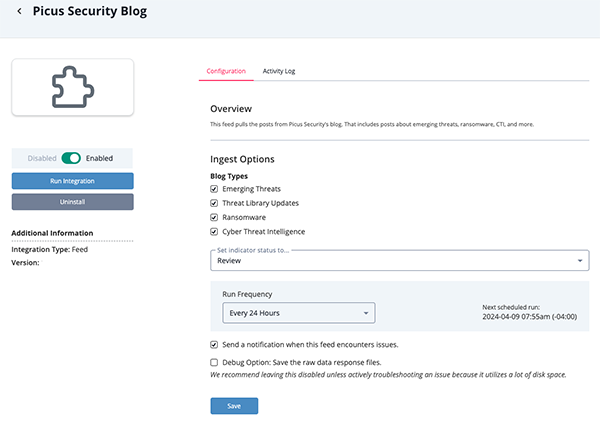Toggle the feed issue notification checkbox

click(214, 345)
